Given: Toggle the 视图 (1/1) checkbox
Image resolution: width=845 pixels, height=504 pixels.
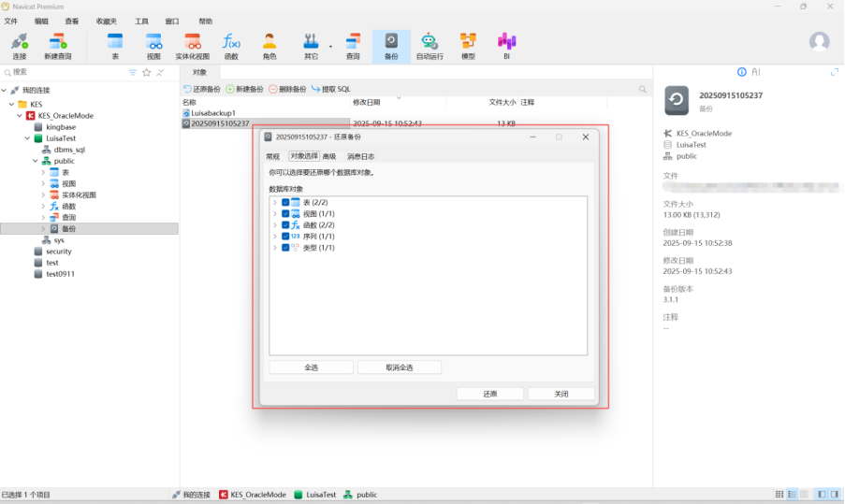Looking at the screenshot, I should (285, 214).
